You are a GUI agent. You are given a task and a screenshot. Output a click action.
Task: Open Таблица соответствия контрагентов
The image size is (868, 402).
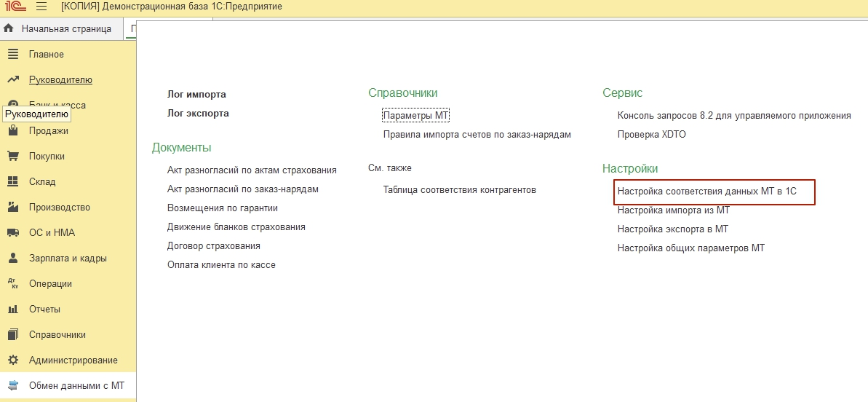click(x=459, y=190)
